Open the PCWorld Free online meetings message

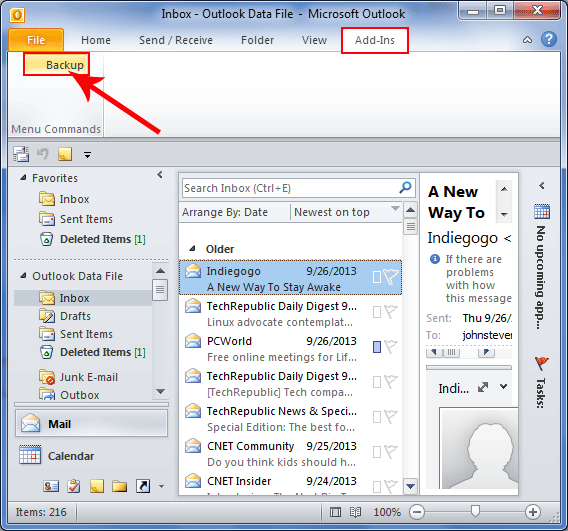point(291,348)
